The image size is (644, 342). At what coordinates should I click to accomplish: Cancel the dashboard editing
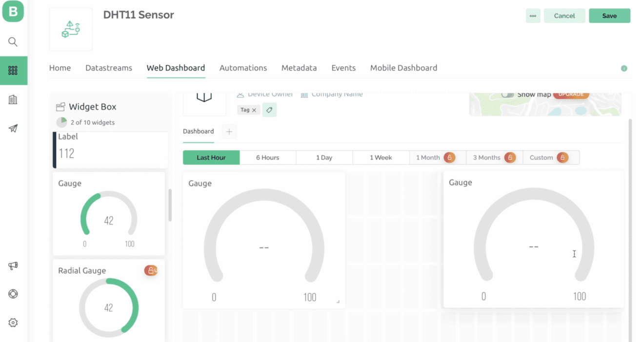click(x=564, y=16)
